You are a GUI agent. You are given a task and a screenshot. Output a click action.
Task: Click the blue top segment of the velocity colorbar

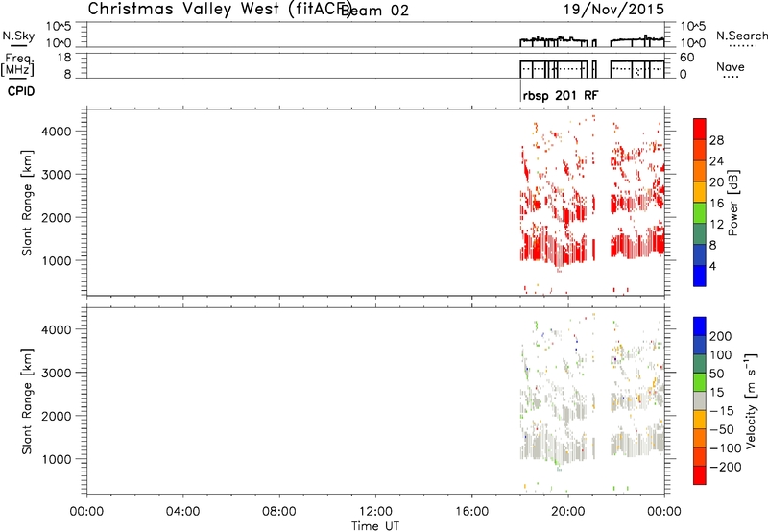tap(700, 326)
